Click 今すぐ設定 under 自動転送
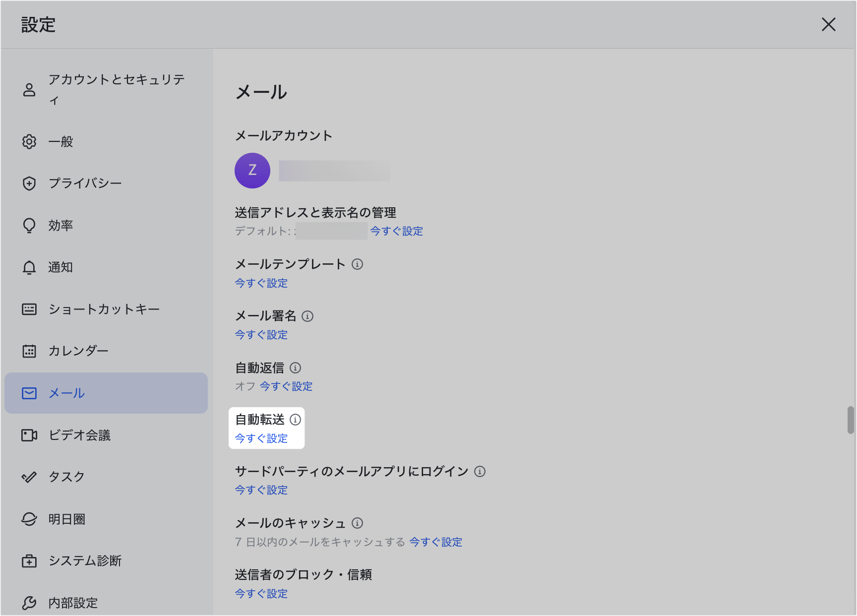Image resolution: width=857 pixels, height=616 pixels. [261, 438]
